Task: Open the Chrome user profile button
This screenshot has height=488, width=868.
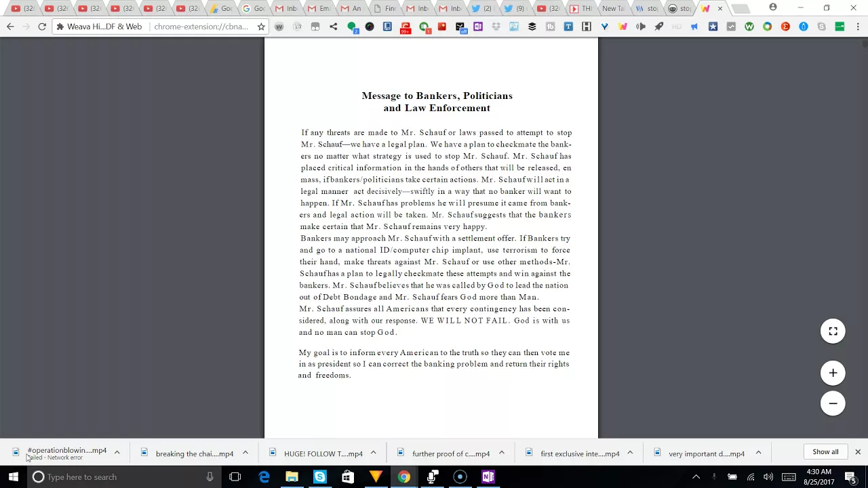Action: (x=773, y=7)
